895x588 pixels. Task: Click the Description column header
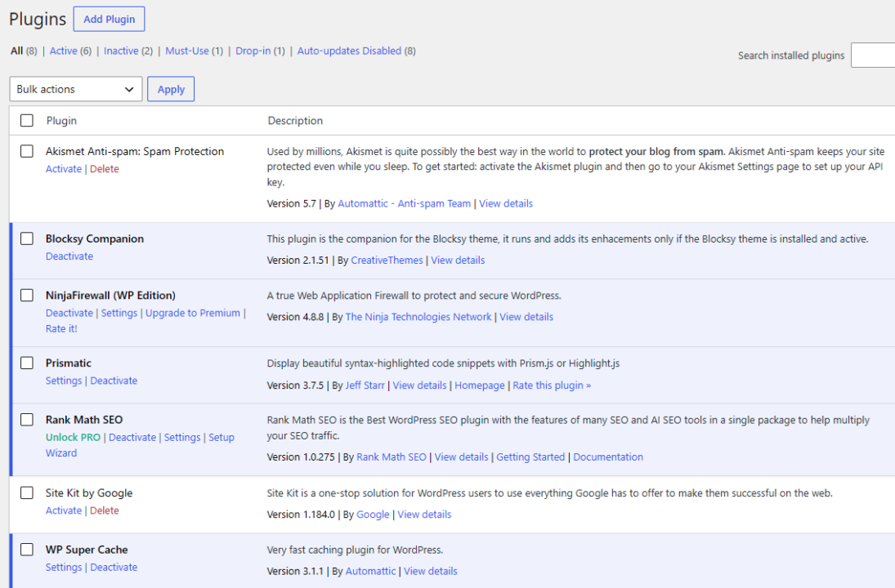pos(295,120)
